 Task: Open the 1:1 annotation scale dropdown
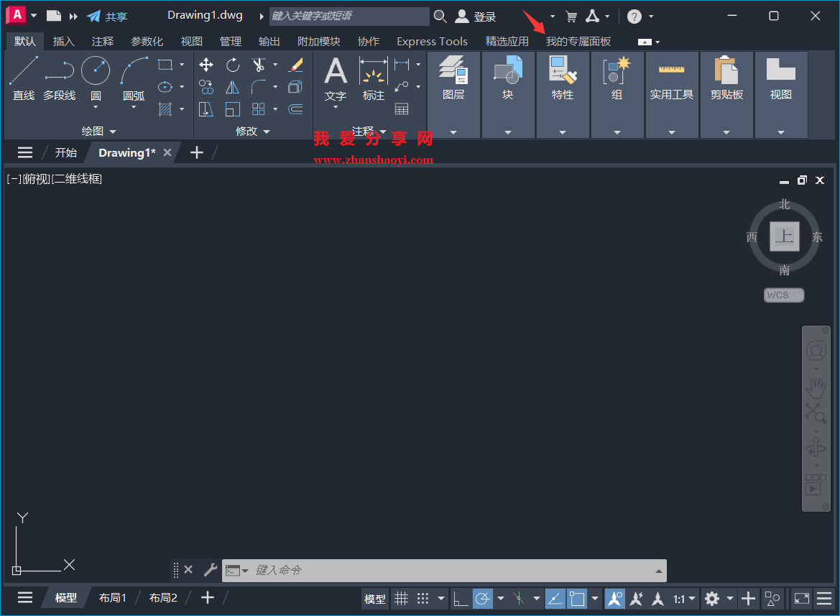click(x=683, y=598)
